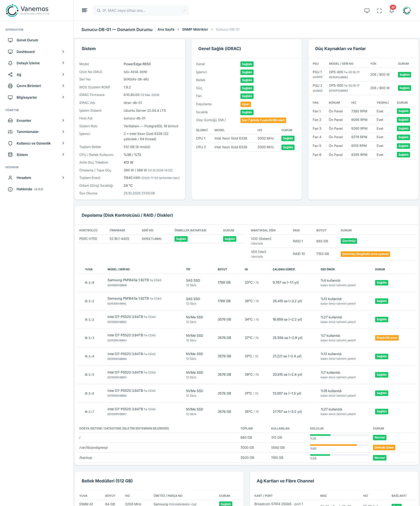Open the monitor display icon in header
Viewport: 420px width, 506px height.
tap(367, 10)
